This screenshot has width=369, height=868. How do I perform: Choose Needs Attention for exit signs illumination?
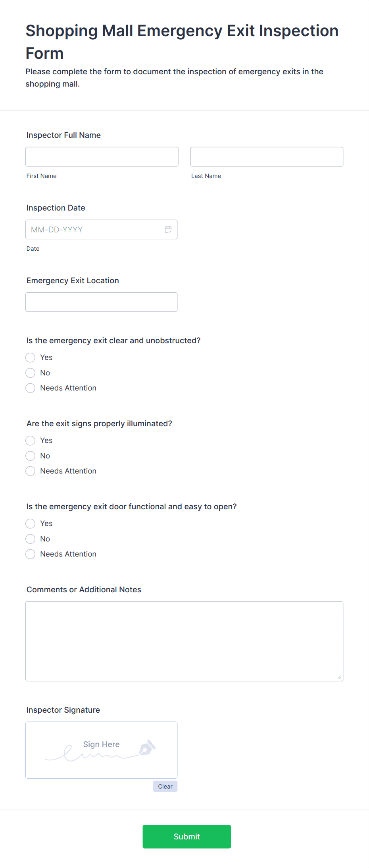[30, 471]
